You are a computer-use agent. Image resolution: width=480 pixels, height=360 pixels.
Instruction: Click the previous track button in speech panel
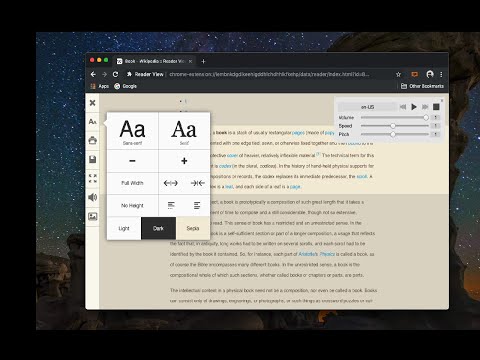[403, 107]
